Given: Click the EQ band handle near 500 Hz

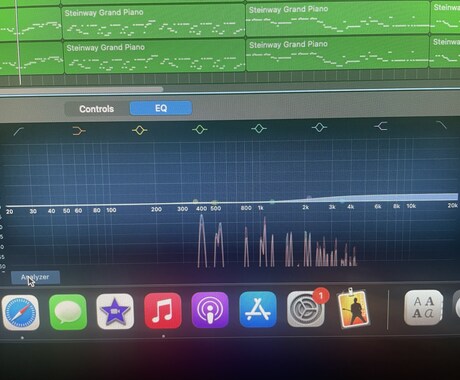Looking at the screenshot, I should click(x=215, y=202).
